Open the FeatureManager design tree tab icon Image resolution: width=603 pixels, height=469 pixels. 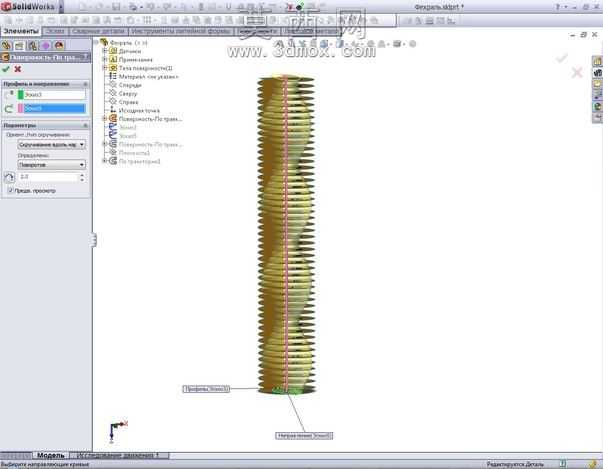(x=6, y=46)
